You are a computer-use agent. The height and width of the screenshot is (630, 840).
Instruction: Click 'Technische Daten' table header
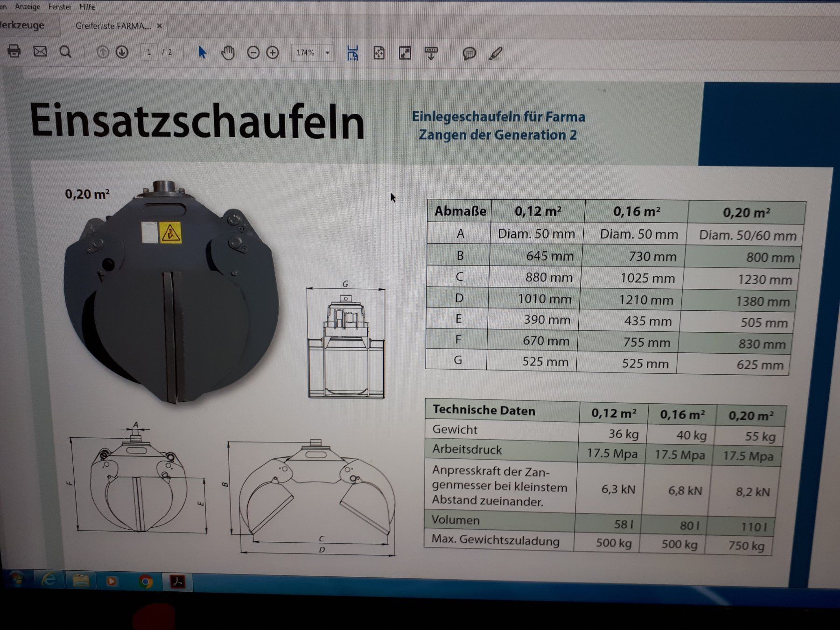tap(484, 410)
